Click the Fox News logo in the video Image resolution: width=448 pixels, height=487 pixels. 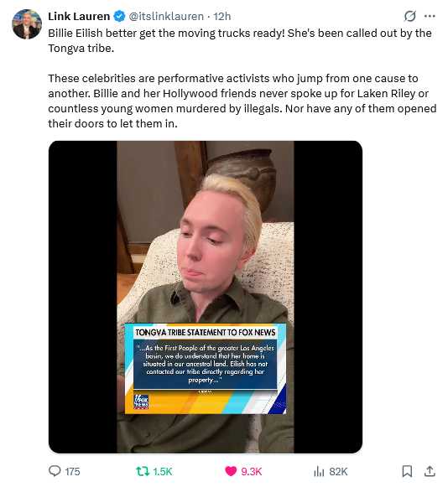pos(141,402)
